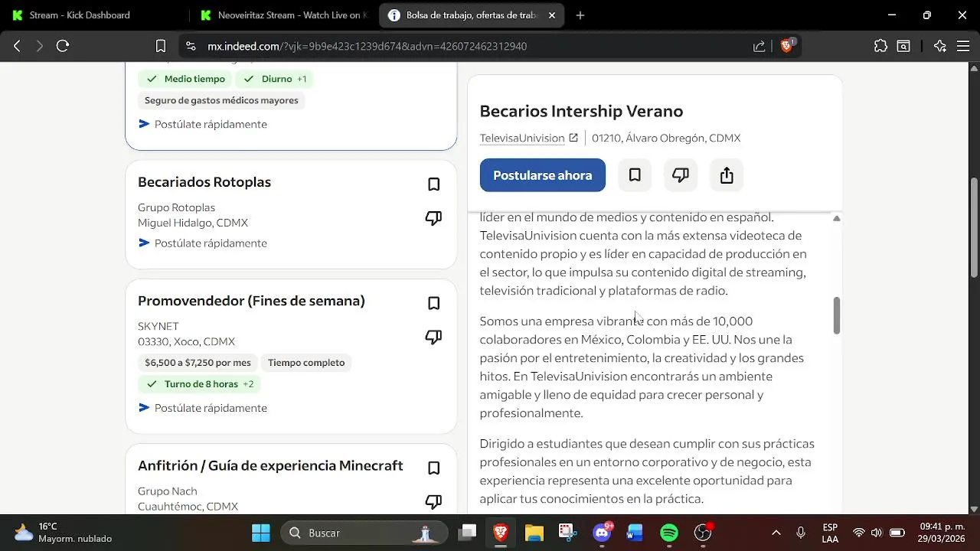Mark Becariados Rotoplas as not interested

point(433,219)
